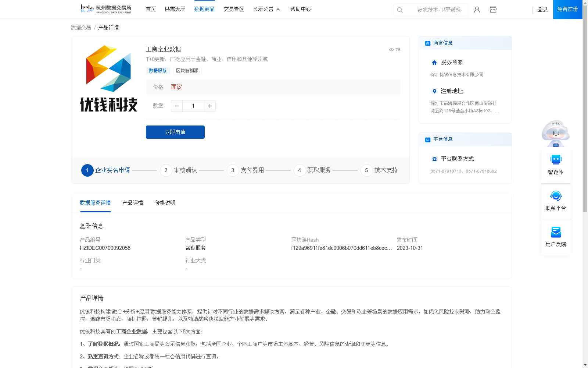Viewport: 588px width, 368px height.
Task: Click step 5 技术支持
Action: 379,170
